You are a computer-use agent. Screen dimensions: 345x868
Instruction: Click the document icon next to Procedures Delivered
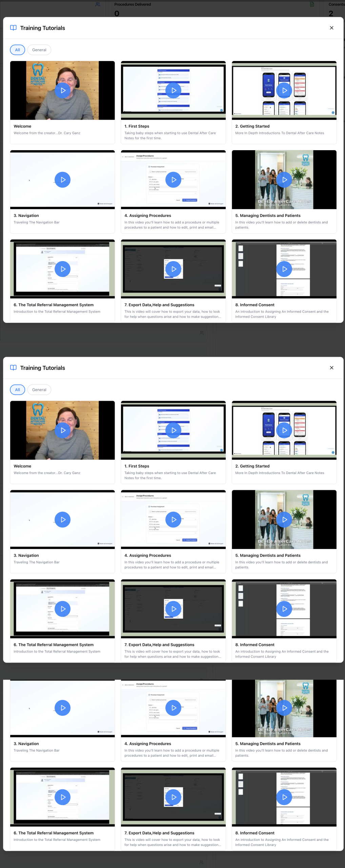click(x=312, y=4)
